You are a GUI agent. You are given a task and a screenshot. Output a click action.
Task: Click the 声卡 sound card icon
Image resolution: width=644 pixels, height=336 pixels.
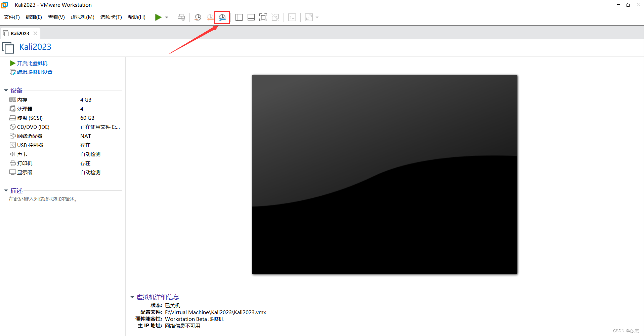pyautogui.click(x=13, y=154)
